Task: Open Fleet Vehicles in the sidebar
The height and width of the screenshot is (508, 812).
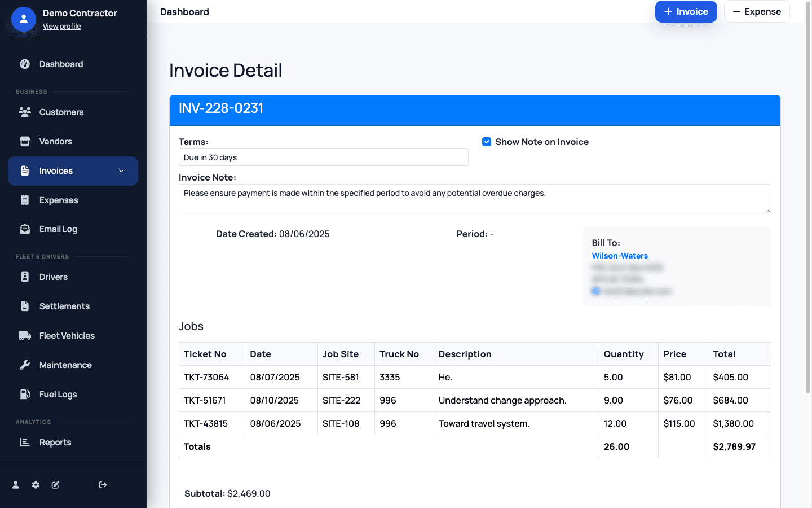Action: (73, 336)
